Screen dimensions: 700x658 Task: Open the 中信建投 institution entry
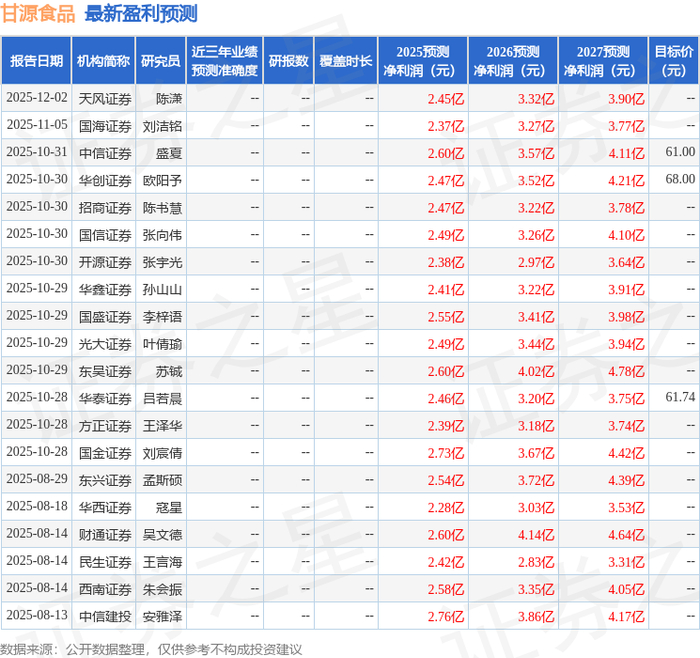pos(105,616)
